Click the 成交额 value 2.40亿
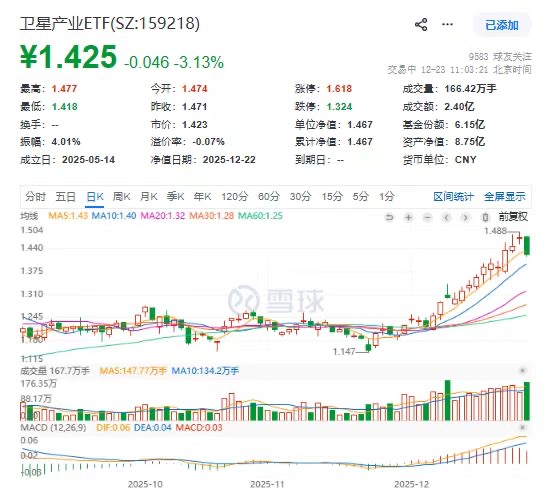The image size is (555, 493). (x=459, y=107)
